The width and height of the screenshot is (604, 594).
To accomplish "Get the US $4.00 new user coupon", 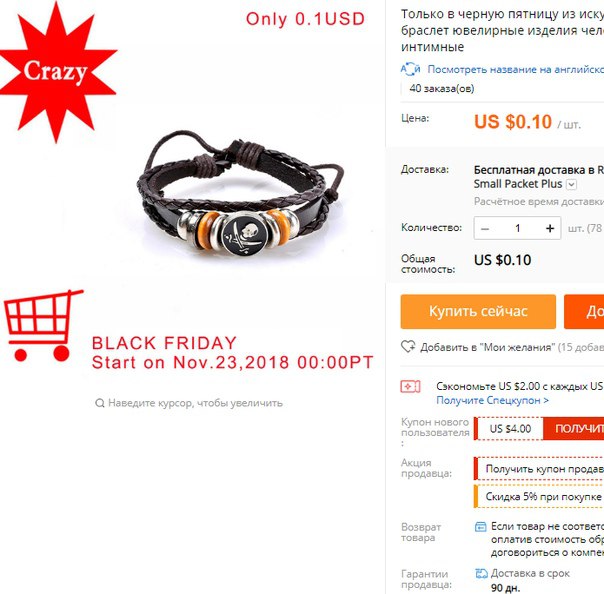I will (574, 429).
